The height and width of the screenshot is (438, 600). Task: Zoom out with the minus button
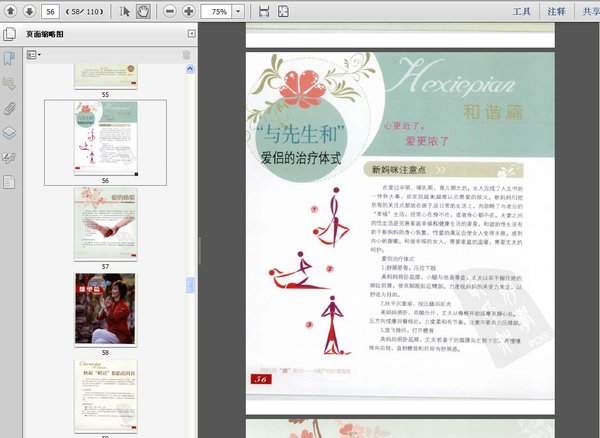[170, 11]
